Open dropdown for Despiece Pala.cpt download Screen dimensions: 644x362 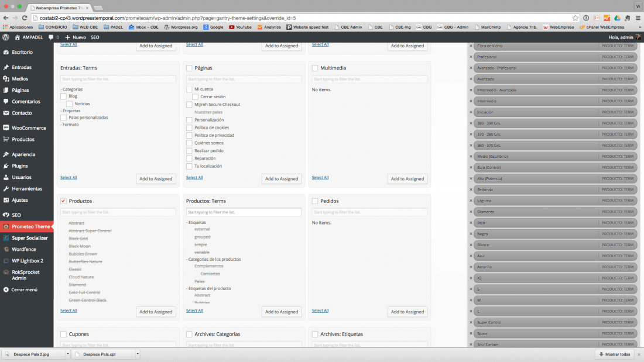pos(138,354)
